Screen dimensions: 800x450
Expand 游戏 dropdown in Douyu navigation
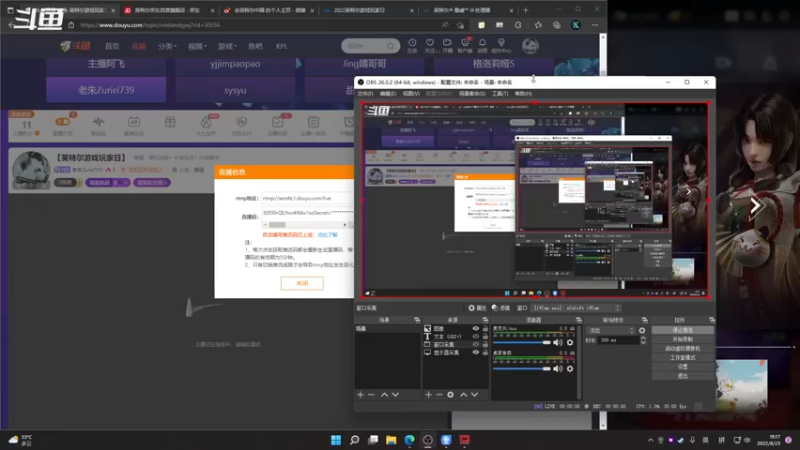pos(227,46)
